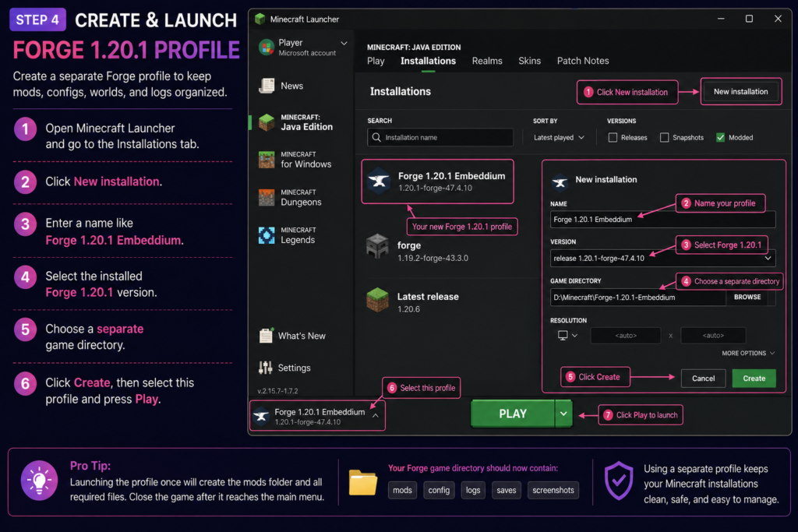Screen dimensions: 798x532
Task: Click the 'logs' folder tag
Action: pyautogui.click(x=473, y=490)
